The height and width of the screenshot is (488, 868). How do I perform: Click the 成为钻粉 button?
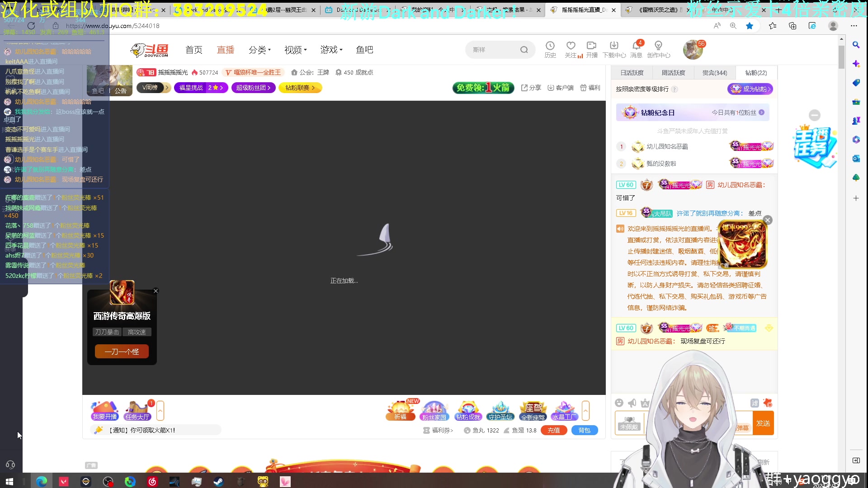tap(750, 89)
